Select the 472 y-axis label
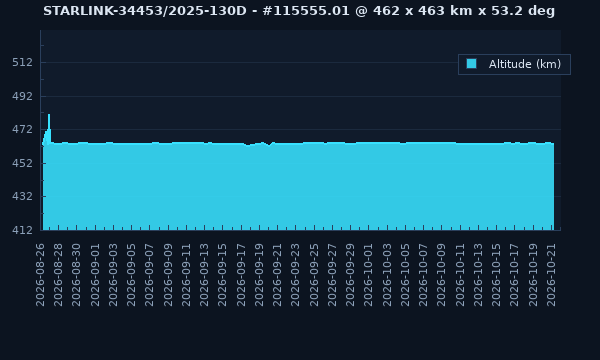Viewport: 600px width, 360px height. (23, 129)
